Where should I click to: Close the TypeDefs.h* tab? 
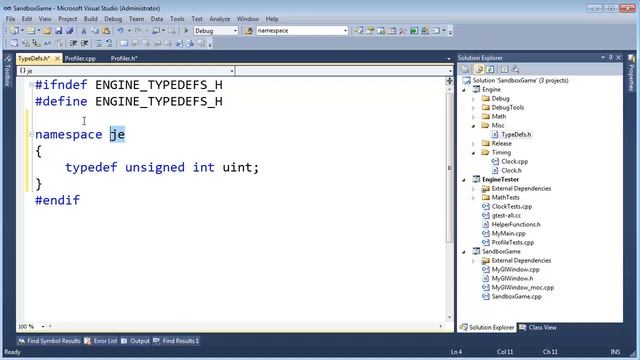[x=58, y=59]
